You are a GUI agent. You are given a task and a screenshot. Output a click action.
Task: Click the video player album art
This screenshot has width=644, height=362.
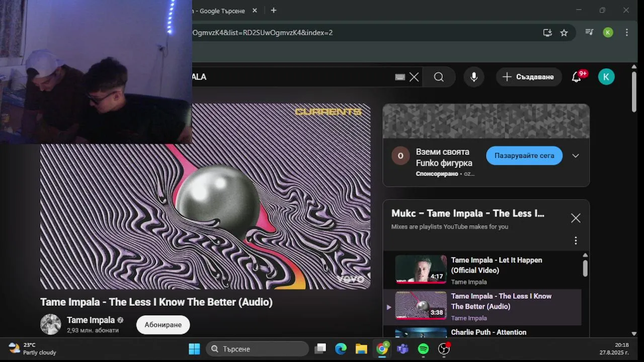[x=205, y=196]
